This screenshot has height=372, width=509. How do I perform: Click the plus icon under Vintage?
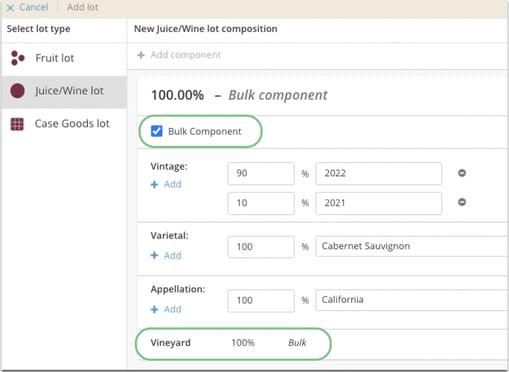(x=154, y=184)
